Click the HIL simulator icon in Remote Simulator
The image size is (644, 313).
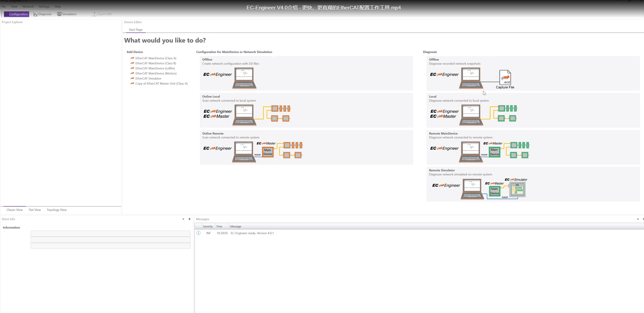click(517, 190)
